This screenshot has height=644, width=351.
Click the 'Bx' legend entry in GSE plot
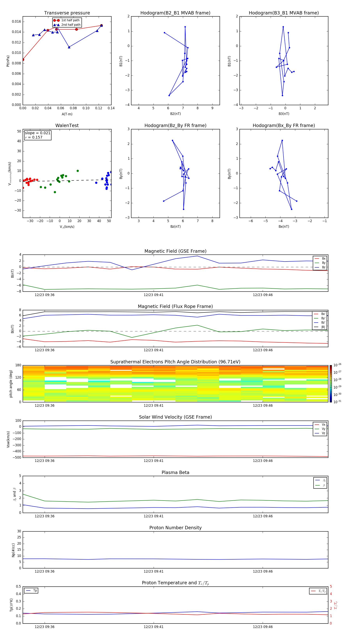click(320, 259)
